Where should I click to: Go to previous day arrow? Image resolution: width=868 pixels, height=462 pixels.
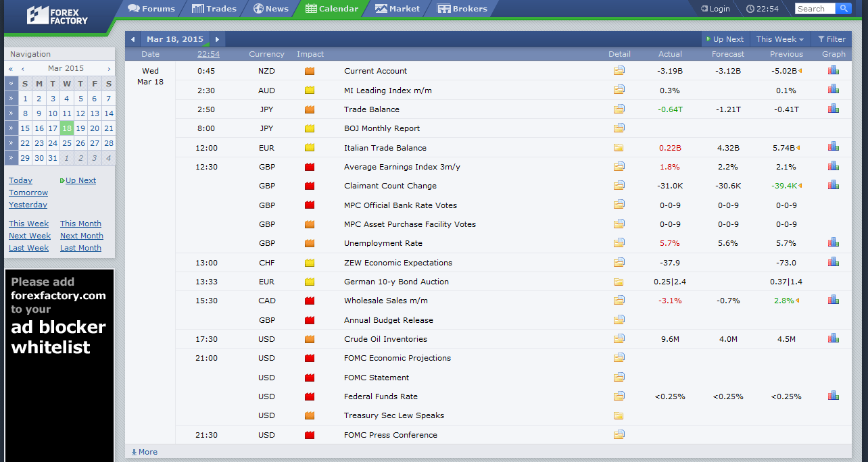pos(133,39)
